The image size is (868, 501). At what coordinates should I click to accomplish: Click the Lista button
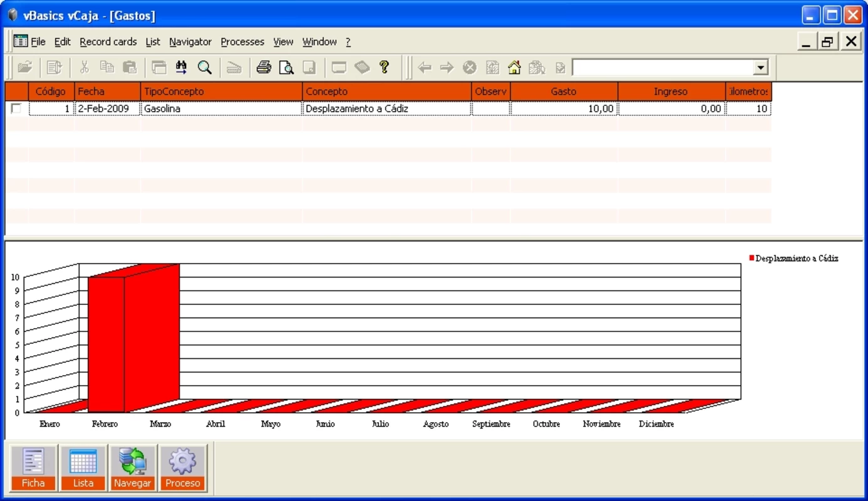coord(83,468)
